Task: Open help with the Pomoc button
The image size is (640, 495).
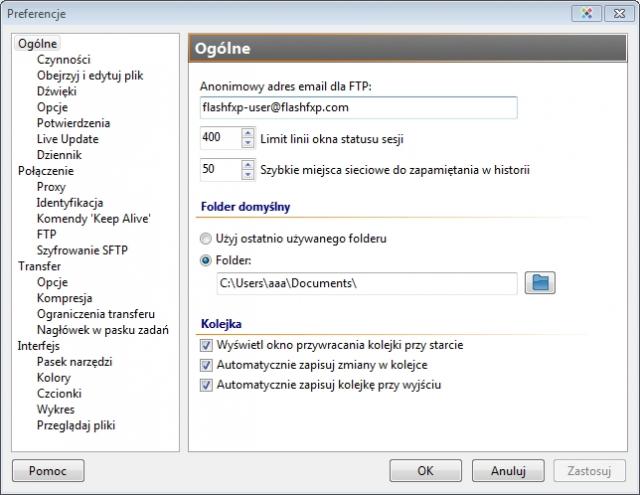Action: point(48,470)
